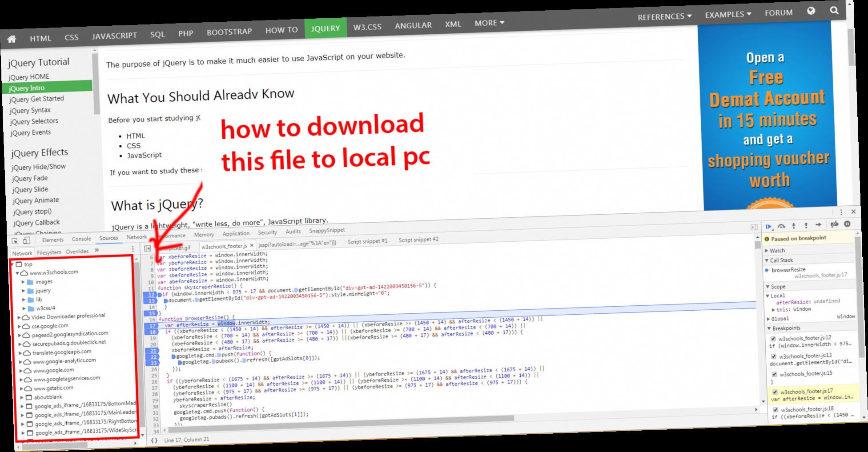Uncheck the w3schools_footer.js:12 breakpoint
The width and height of the screenshot is (868, 452).
(x=773, y=339)
